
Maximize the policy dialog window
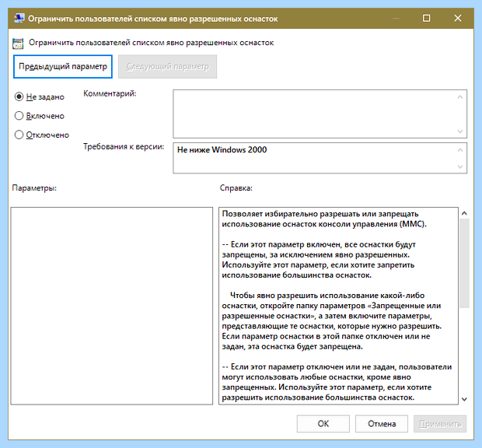426,19
